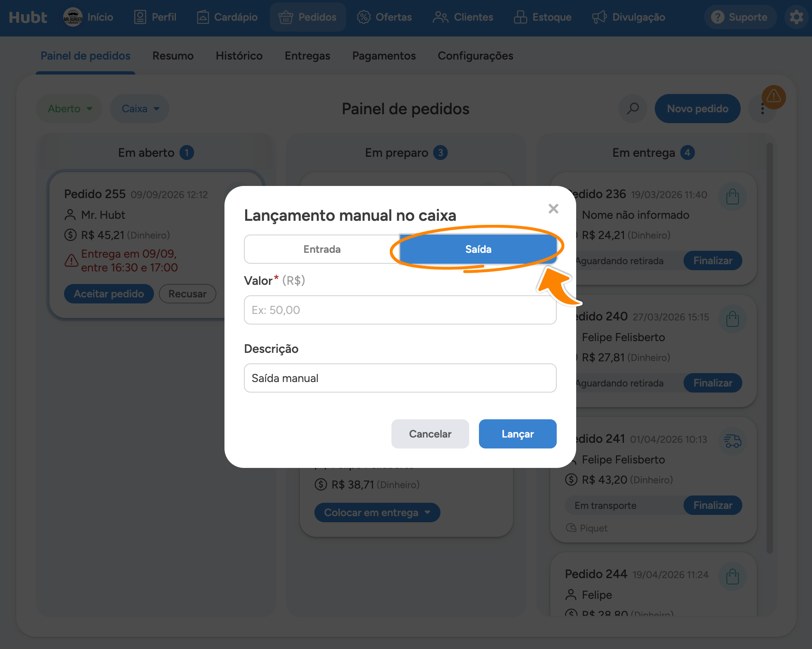Close the Lançamento manual no caixa dialog
This screenshot has width=812, height=649.
553,209
